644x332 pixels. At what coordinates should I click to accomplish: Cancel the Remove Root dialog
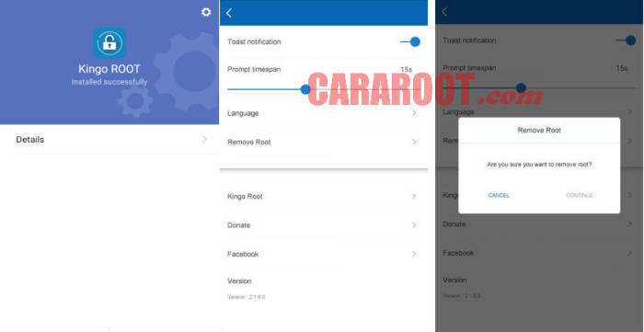(499, 195)
